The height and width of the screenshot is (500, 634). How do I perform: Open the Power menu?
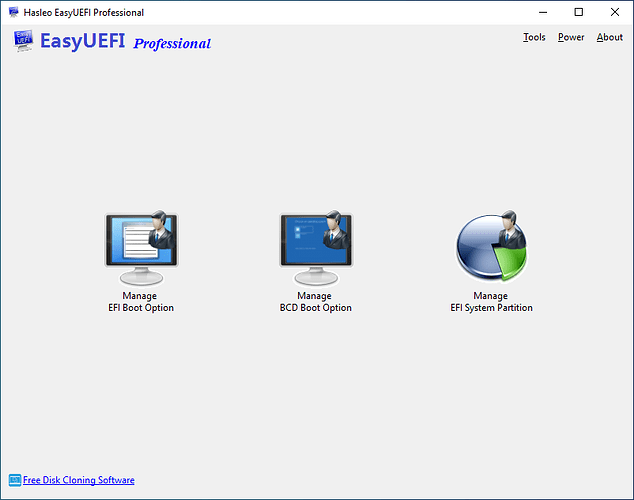pyautogui.click(x=571, y=37)
